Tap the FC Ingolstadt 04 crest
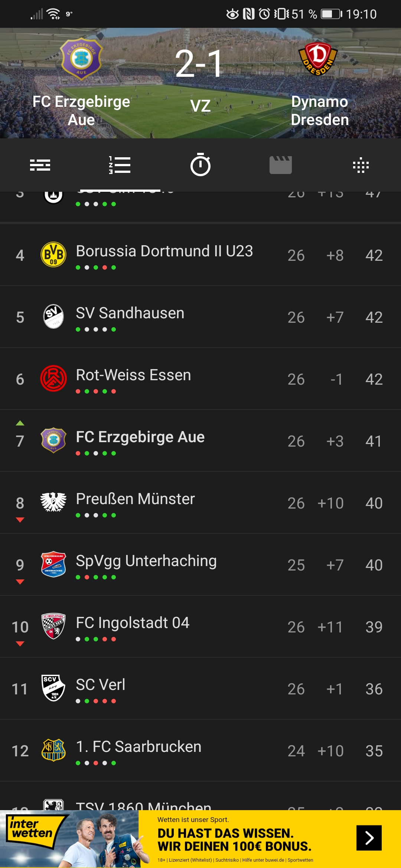 pyautogui.click(x=53, y=626)
